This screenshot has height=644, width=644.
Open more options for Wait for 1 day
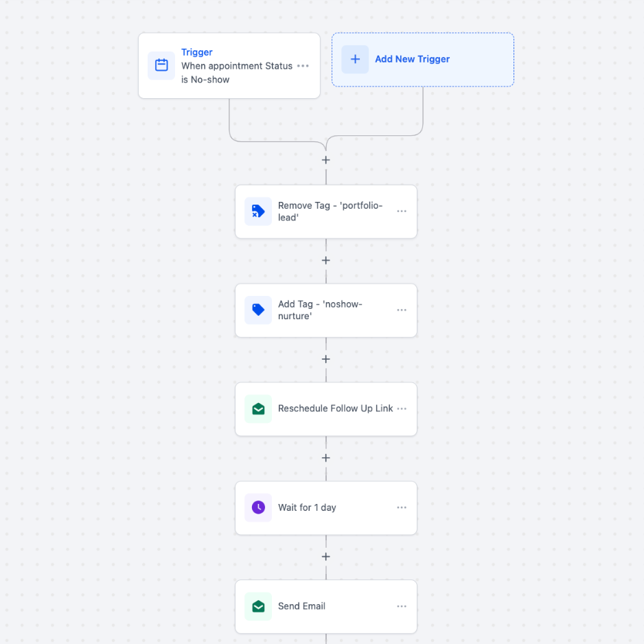(402, 507)
